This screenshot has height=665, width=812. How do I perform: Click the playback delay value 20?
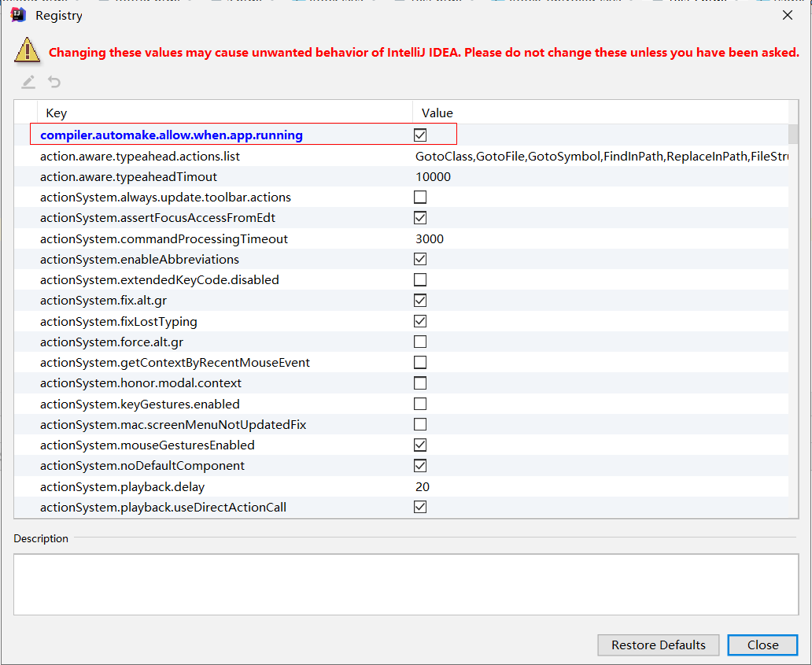422,487
